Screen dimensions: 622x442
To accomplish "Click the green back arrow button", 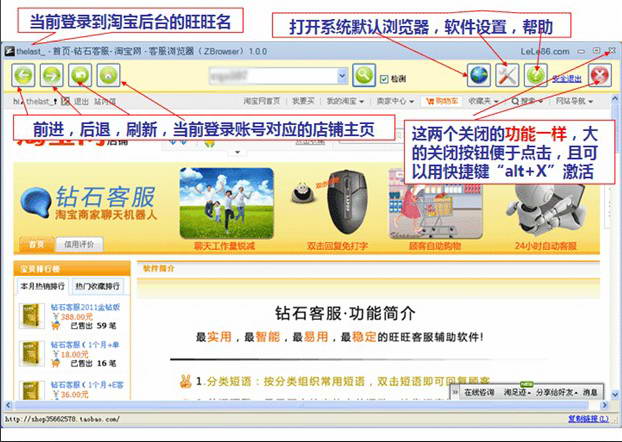I will pyautogui.click(x=23, y=75).
